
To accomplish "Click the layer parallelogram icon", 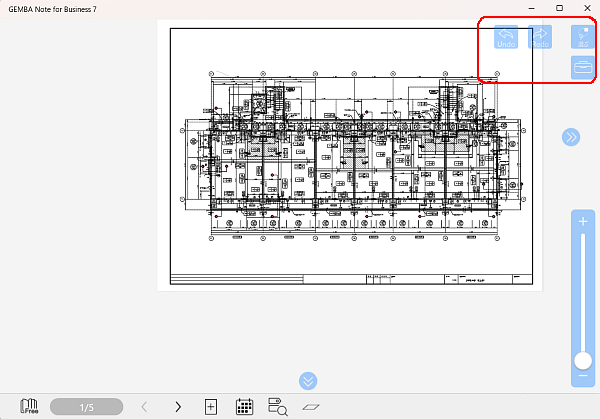I will pyautogui.click(x=311, y=407).
